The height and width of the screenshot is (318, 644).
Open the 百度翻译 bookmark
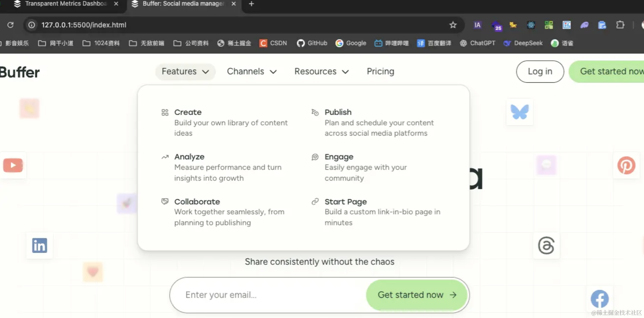pos(434,43)
